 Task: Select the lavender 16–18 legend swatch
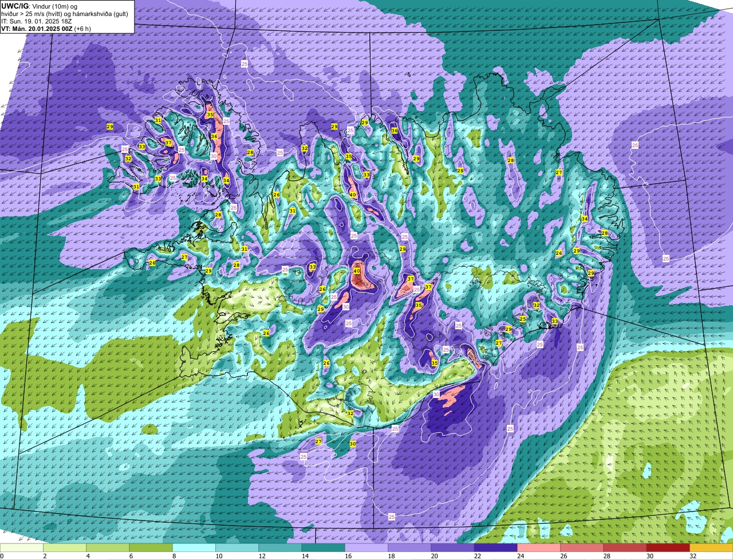point(366,548)
